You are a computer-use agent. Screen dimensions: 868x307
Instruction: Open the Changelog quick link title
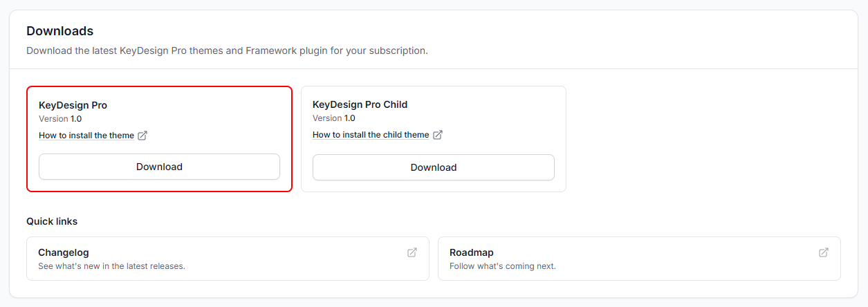(64, 252)
